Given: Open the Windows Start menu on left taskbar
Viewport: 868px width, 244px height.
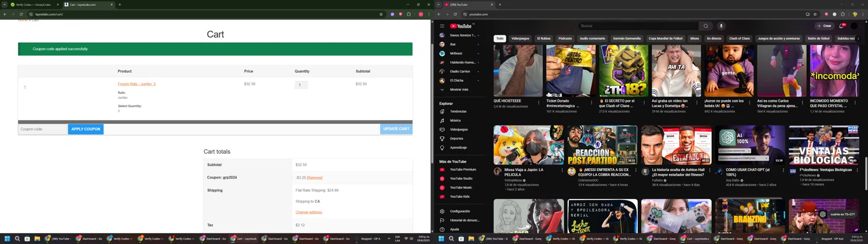Looking at the screenshot, I should 8,238.
